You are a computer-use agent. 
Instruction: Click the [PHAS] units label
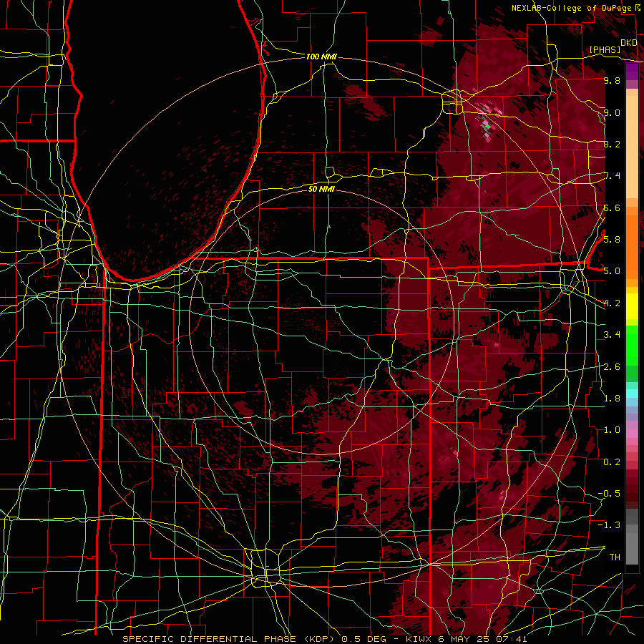(x=605, y=49)
